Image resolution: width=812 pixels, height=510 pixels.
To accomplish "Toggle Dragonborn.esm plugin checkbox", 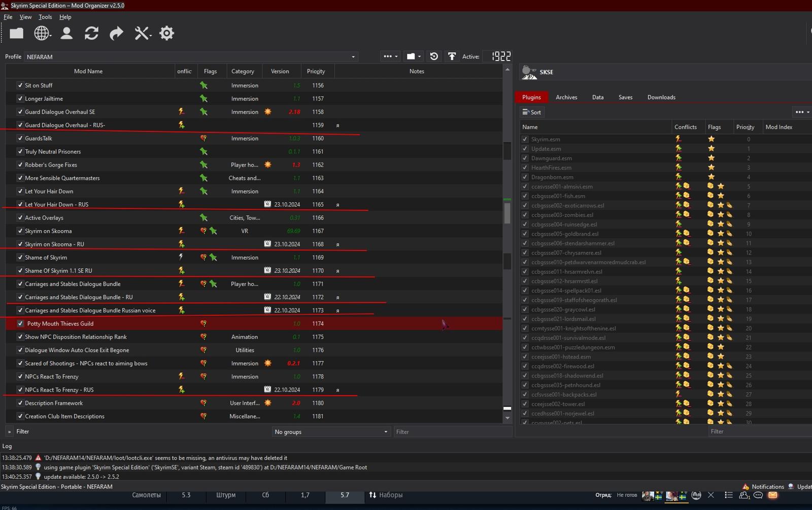I will click(525, 177).
